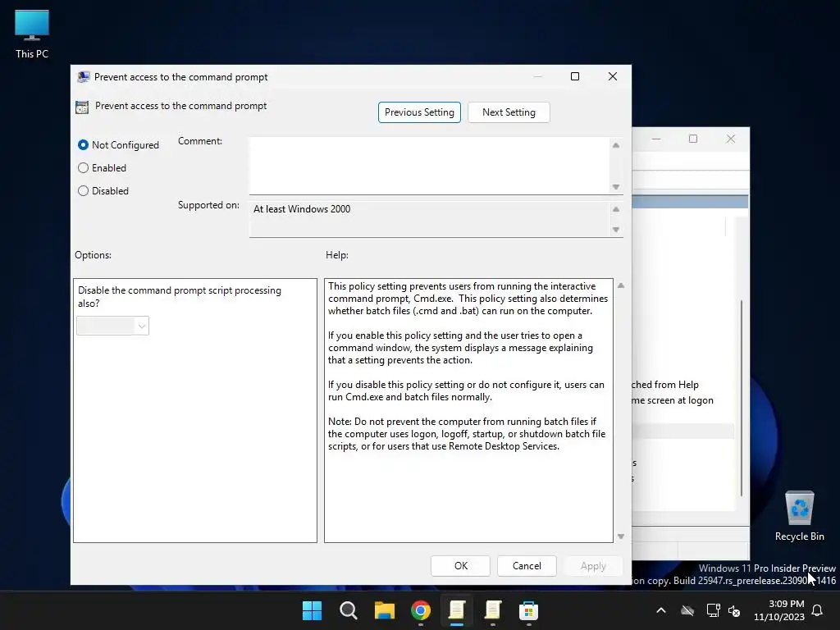840x630 pixels.
Task: Minimize the background editor window
Action: coord(656,139)
